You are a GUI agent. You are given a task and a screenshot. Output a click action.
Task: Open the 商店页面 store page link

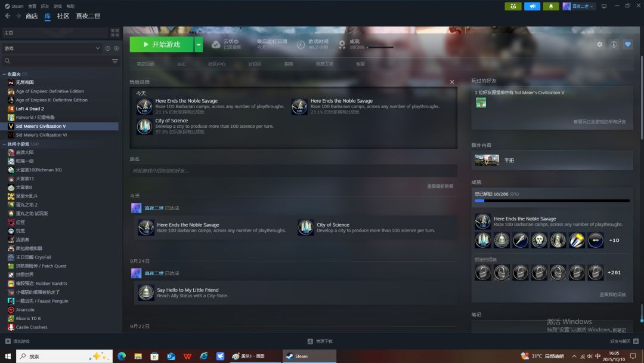[146, 64]
